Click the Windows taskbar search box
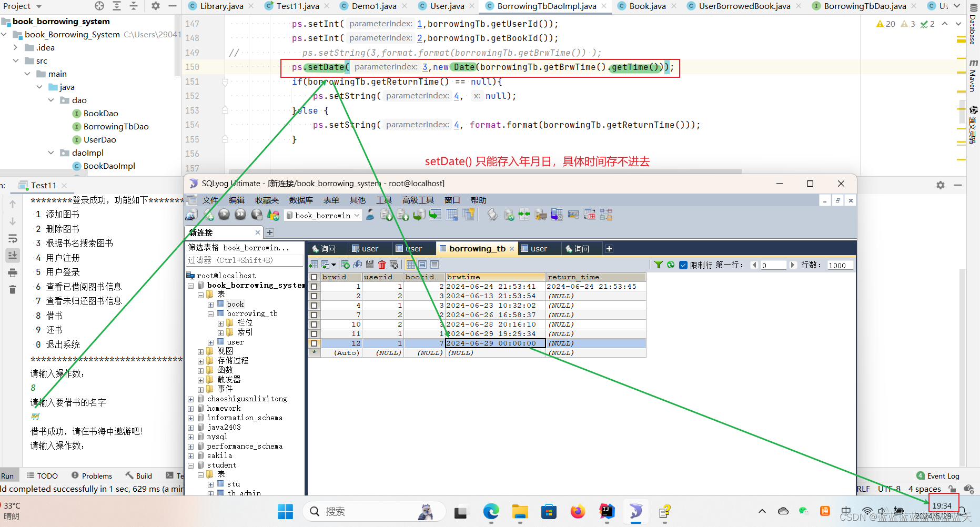 point(375,511)
